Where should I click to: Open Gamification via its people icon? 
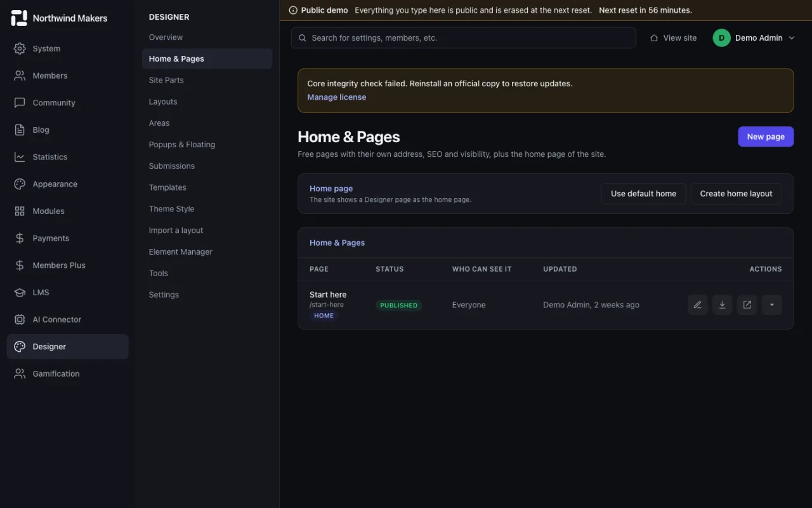pyautogui.click(x=20, y=373)
